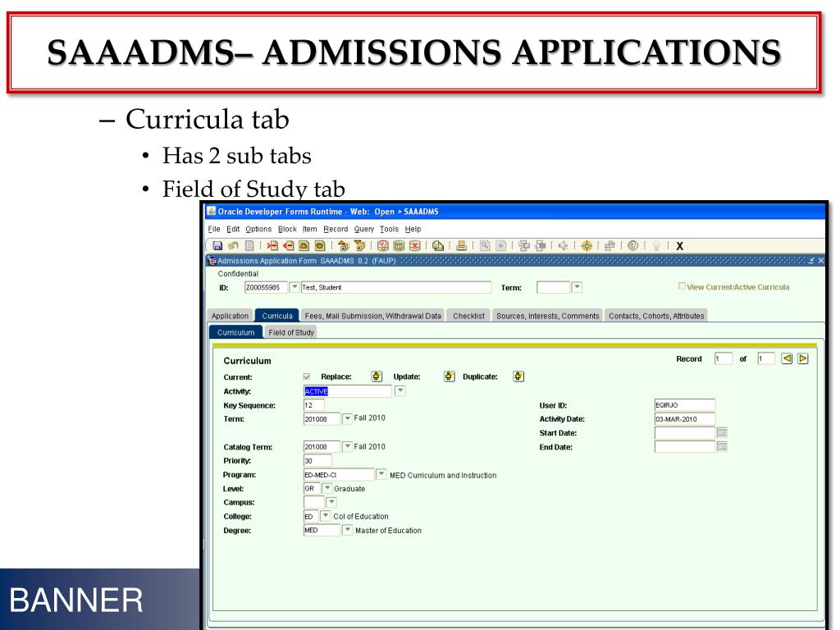
Task: Click the grayed icon left of Help
Action: click(x=609, y=246)
